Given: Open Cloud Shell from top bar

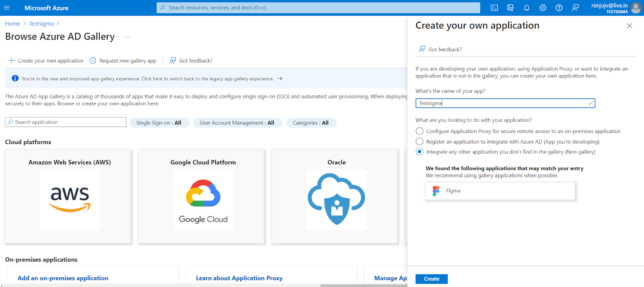Looking at the screenshot, I should [x=494, y=8].
